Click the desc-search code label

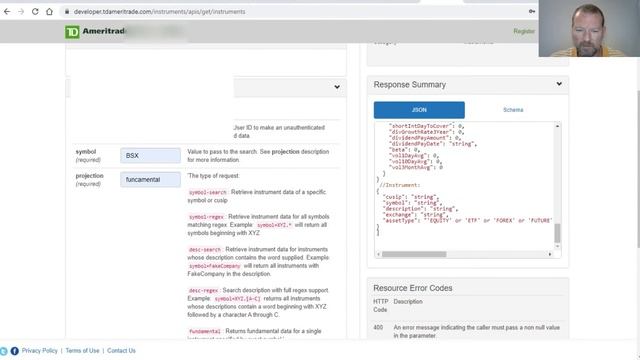[205, 249]
